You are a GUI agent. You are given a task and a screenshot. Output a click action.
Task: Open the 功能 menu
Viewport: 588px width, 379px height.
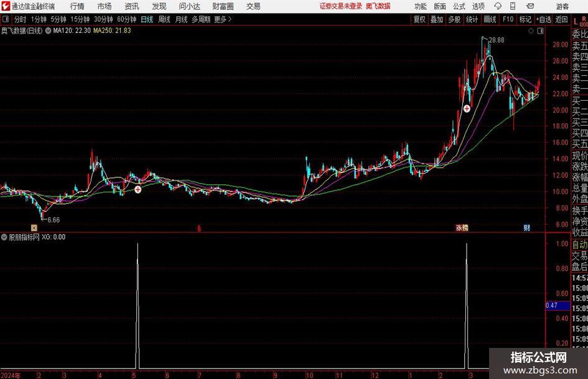pyautogui.click(x=421, y=6)
